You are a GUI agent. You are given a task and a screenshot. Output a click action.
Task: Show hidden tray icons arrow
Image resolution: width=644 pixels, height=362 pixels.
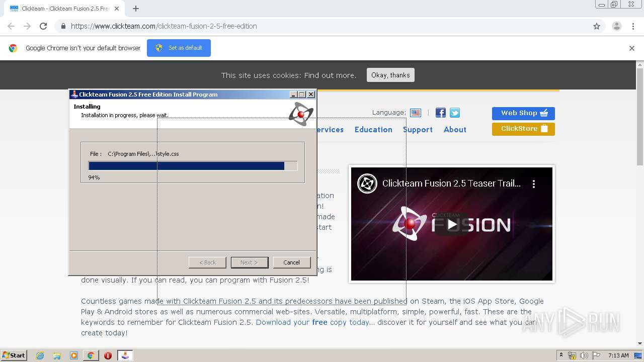pos(561,355)
